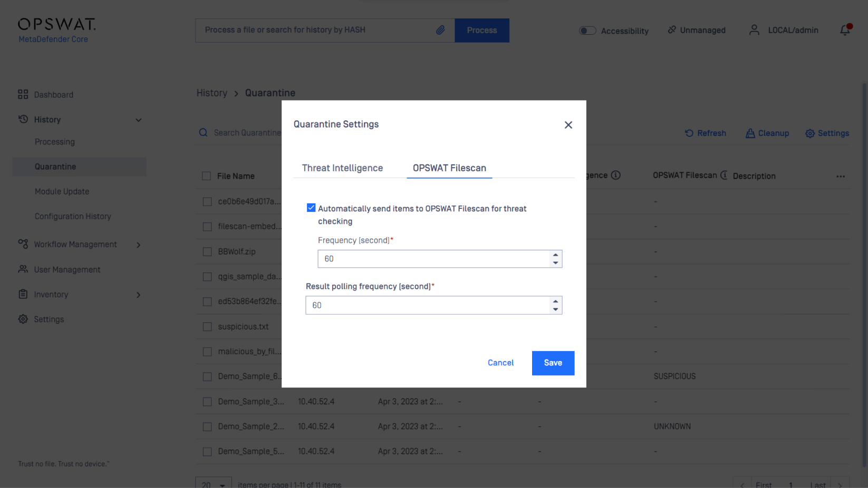Click the Unmanaged link icon
This screenshot has width=868, height=488.
(672, 30)
